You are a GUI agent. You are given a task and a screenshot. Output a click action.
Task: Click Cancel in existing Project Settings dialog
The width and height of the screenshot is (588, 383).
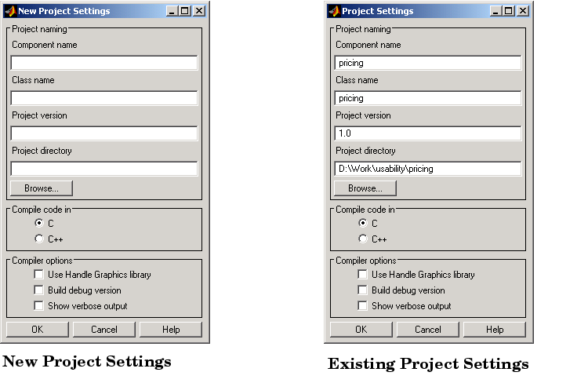coord(428,330)
